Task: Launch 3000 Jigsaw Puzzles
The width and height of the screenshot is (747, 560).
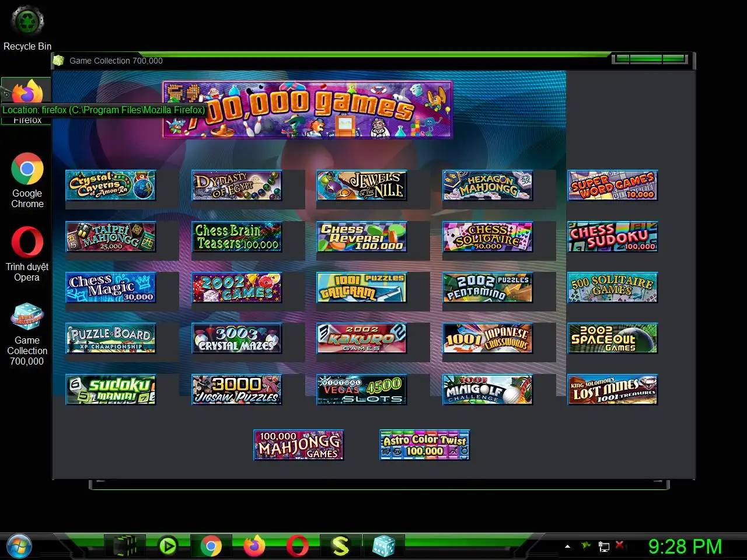Action: (x=237, y=390)
